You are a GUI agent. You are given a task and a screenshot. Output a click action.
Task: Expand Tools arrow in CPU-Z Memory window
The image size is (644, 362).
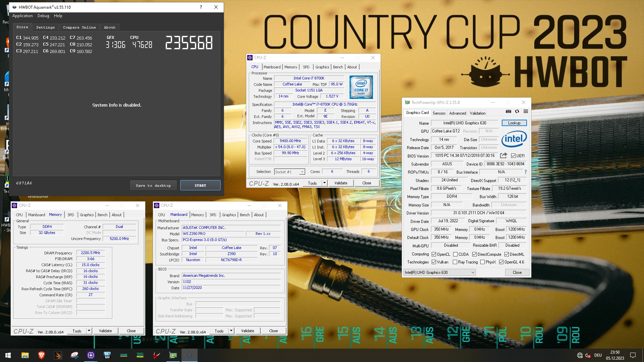(x=89, y=331)
